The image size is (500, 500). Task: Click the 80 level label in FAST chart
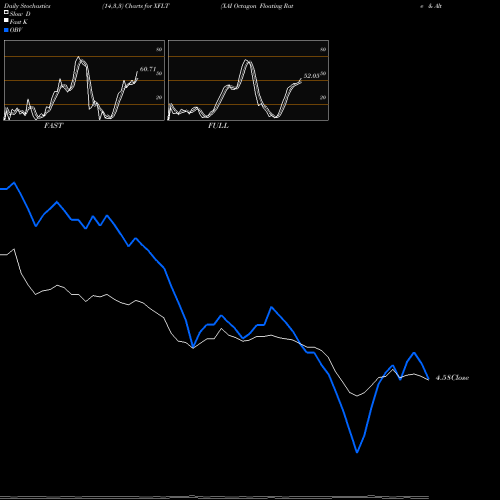(x=159, y=50)
